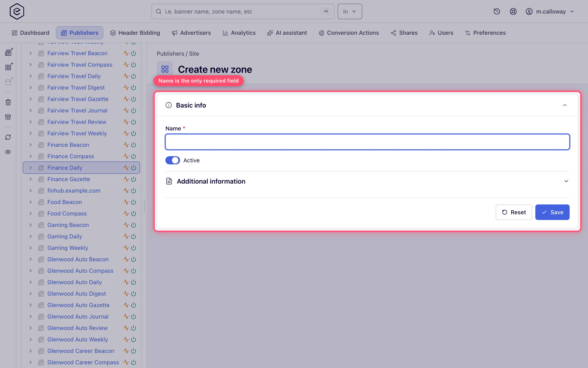Expand the Finance Daily tree node
This screenshot has height=368, width=588.
31,168
